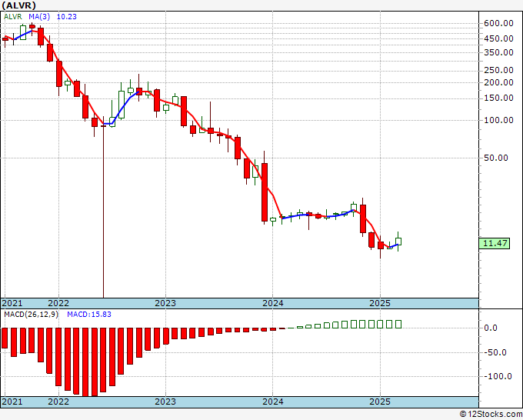
Task: Open the 12Stocks.com copyright link
Action: click(491, 415)
